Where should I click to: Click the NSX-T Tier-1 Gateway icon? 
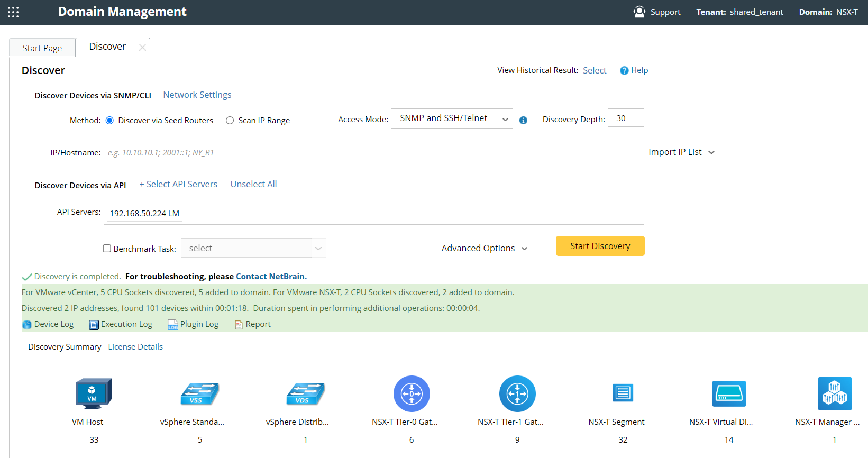(517, 393)
